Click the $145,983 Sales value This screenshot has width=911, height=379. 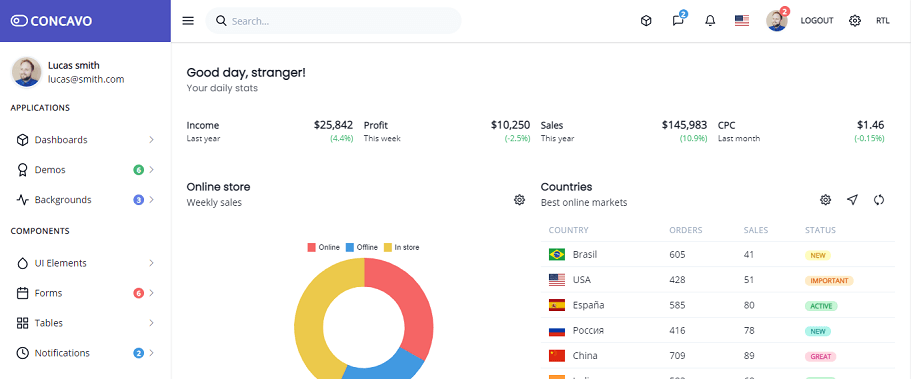(684, 125)
